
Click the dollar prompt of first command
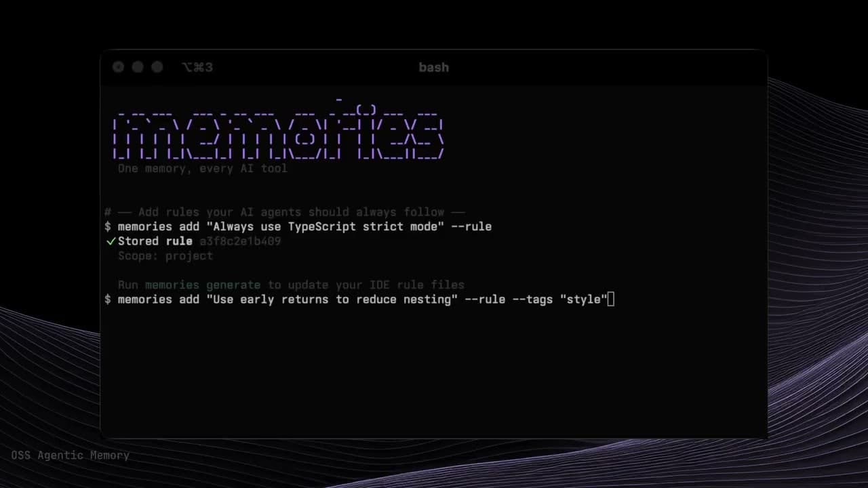[x=107, y=226]
